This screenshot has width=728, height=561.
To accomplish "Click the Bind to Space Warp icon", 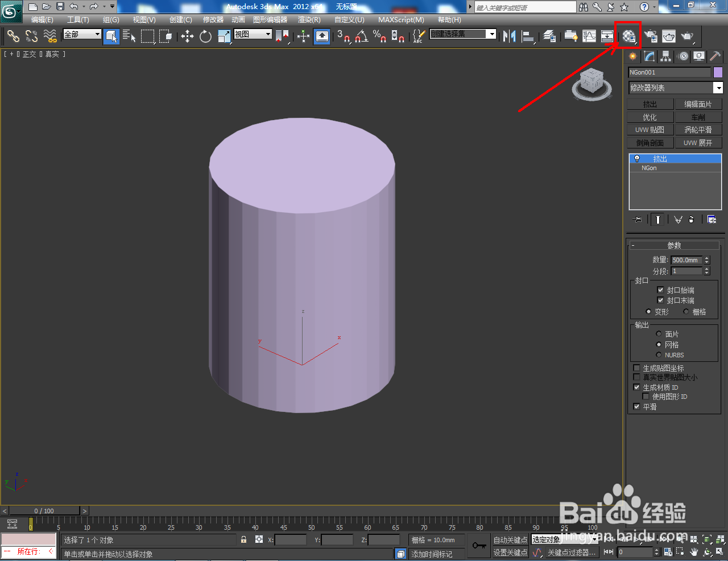I will (50, 36).
